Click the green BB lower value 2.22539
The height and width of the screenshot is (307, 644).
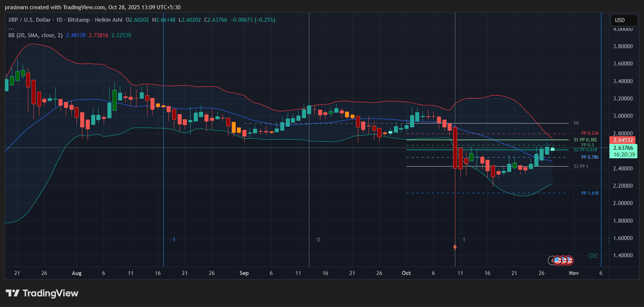[121, 35]
